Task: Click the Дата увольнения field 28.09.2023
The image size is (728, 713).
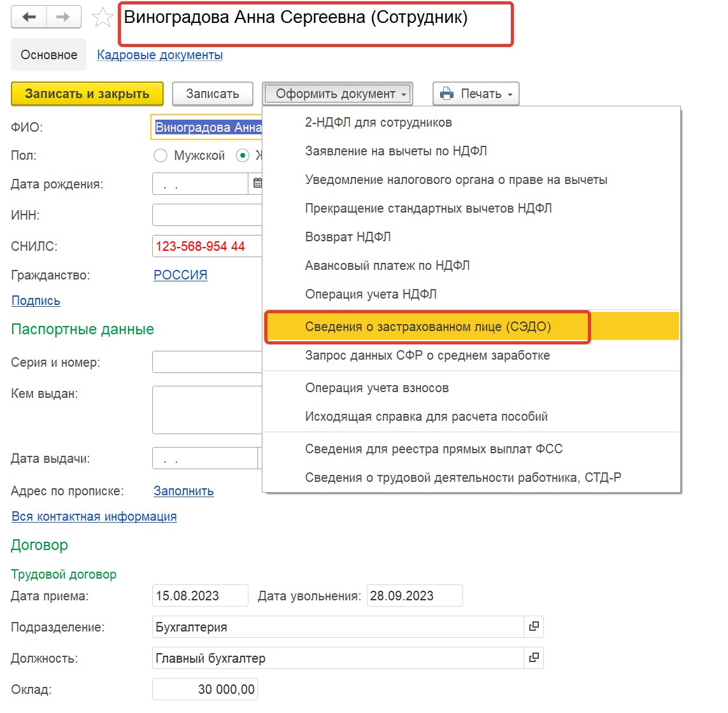Action: [415, 596]
